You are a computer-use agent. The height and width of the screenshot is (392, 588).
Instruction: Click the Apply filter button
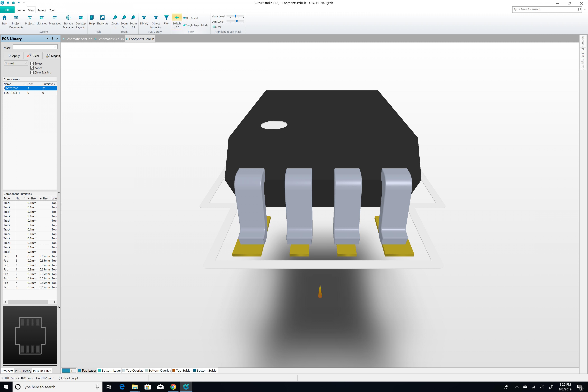(x=13, y=56)
